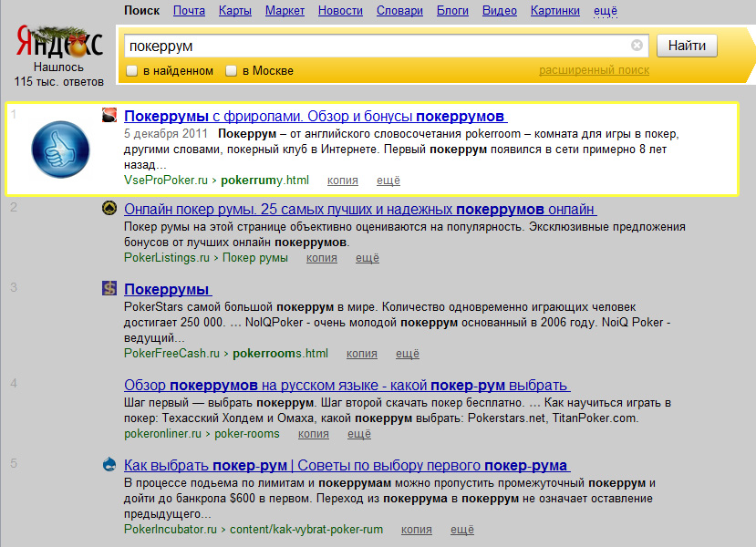Open the "расширенный поиск" link
This screenshot has width=756, height=547.
tap(594, 70)
